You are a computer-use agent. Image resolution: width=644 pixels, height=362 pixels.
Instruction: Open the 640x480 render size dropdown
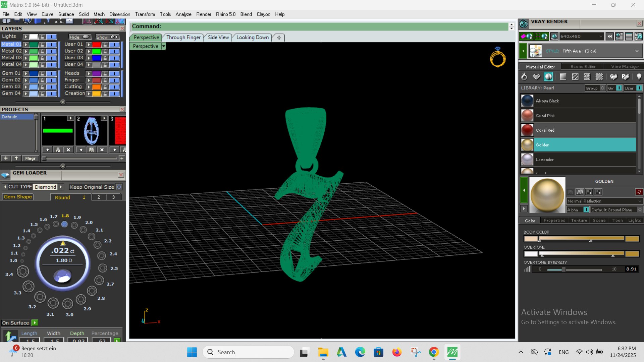click(x=581, y=36)
